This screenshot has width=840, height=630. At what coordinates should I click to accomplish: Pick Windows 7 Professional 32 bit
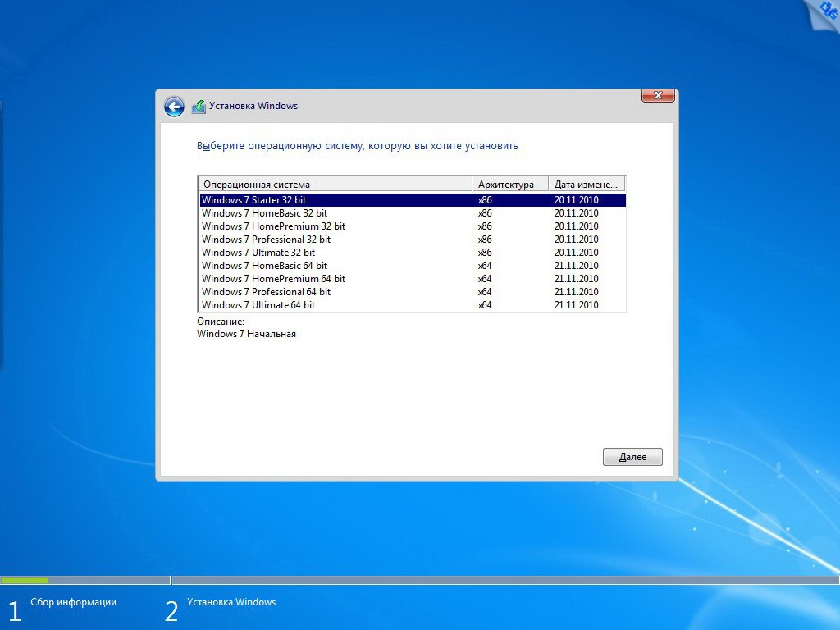(413, 240)
